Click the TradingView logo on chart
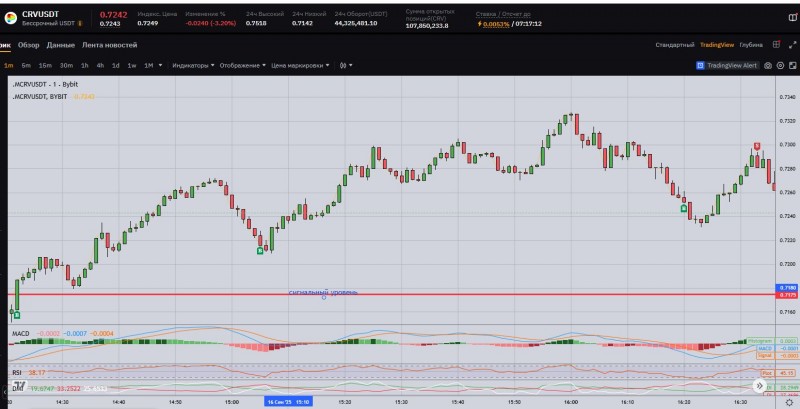The height and width of the screenshot is (409, 800). 19,386
